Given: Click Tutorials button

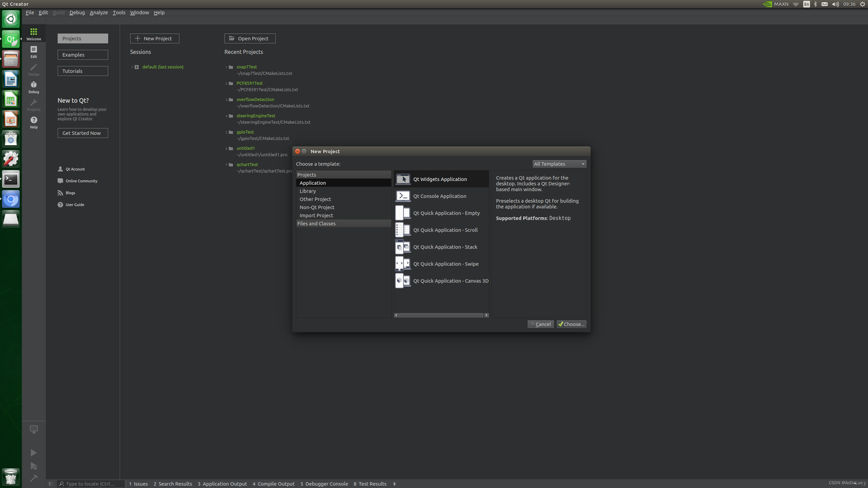Looking at the screenshot, I should coord(83,71).
